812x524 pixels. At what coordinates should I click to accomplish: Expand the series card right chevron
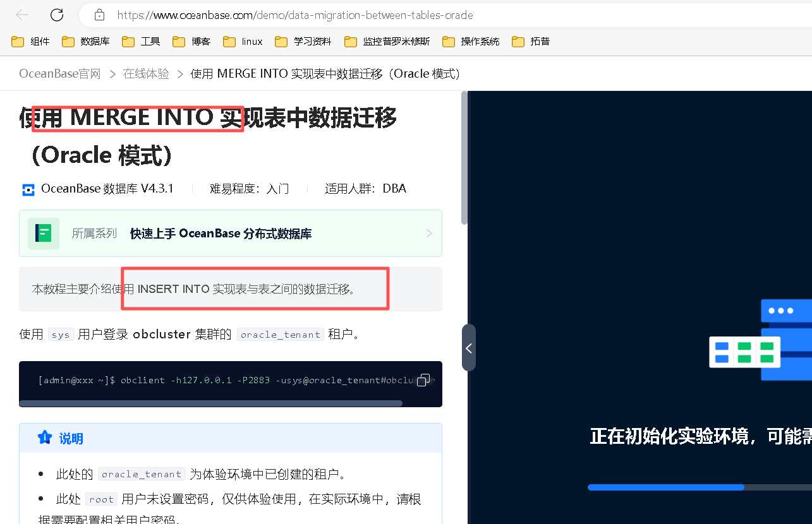(x=429, y=234)
